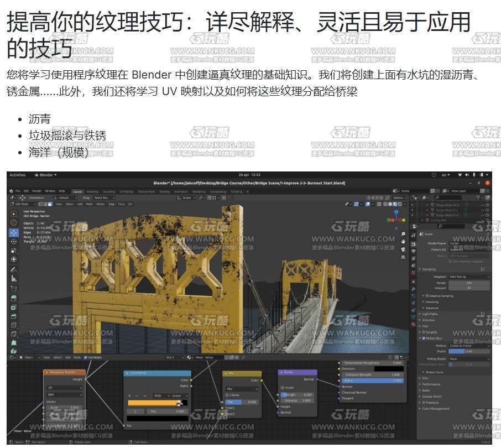
Task: Click the Blender logo menu icon
Action: pos(11,191)
